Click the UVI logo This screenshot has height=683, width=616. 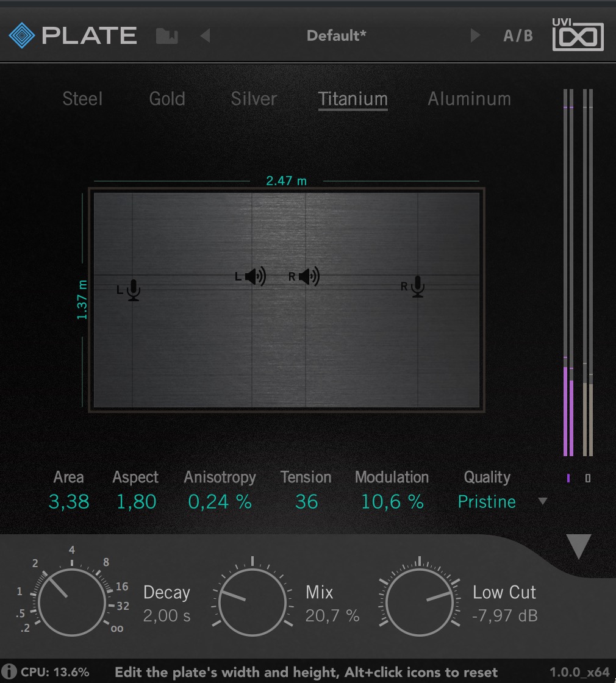tap(577, 35)
